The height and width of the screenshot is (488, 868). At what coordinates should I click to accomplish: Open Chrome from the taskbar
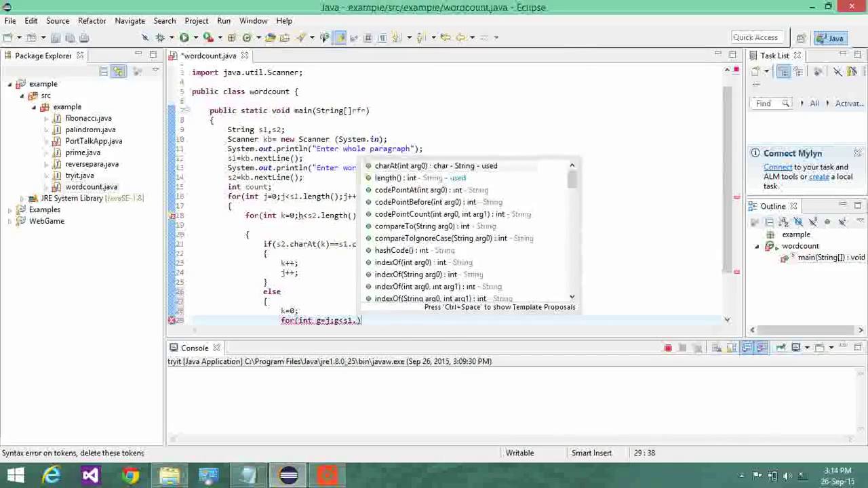click(130, 475)
